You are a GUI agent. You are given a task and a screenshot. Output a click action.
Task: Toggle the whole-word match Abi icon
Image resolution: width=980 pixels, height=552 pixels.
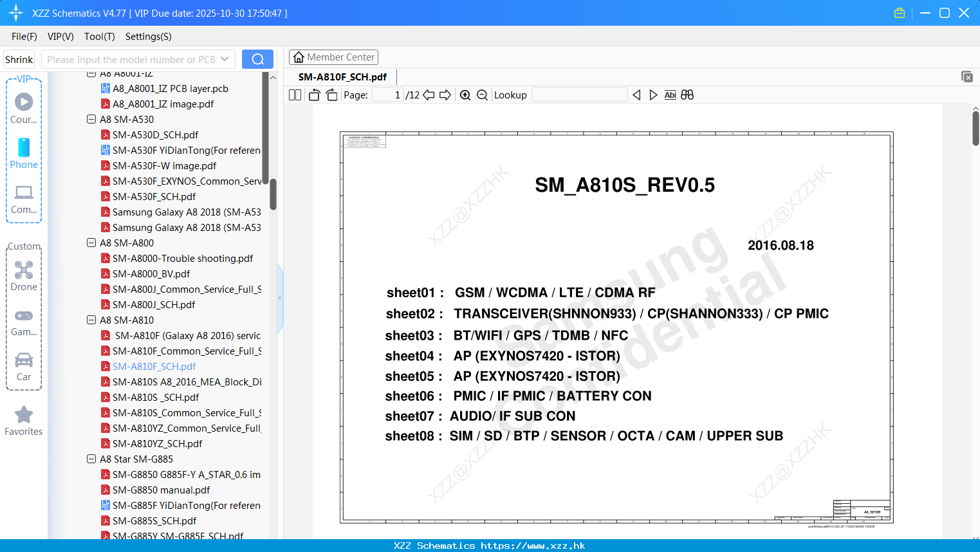pyautogui.click(x=670, y=95)
